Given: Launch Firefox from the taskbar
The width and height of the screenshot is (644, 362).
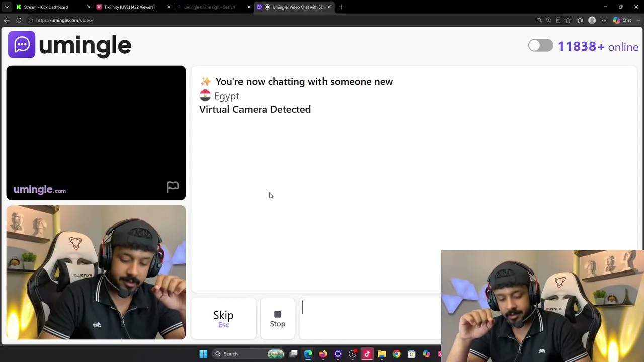Looking at the screenshot, I should pos(323,354).
